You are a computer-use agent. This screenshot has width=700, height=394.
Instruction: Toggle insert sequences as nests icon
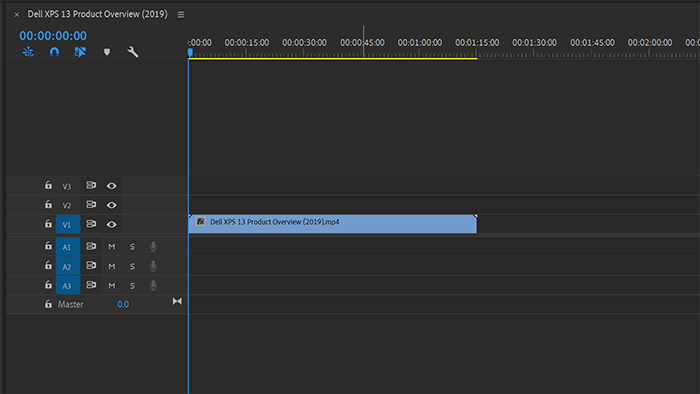point(28,52)
